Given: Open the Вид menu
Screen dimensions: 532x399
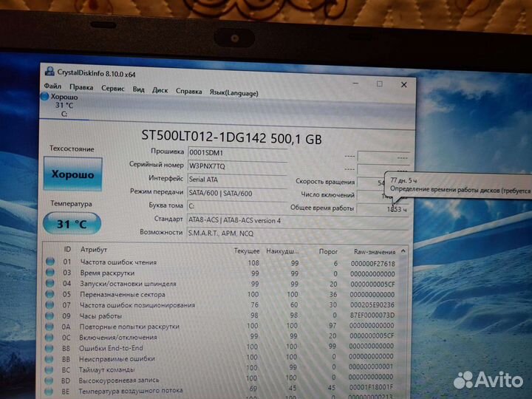Looking at the screenshot, I should click(138, 89).
